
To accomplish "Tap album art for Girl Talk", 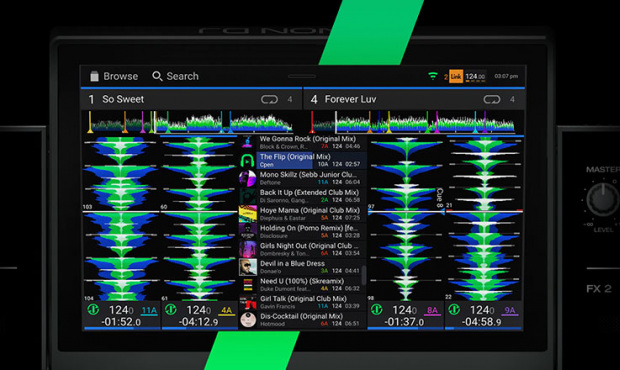I will pos(248,302).
